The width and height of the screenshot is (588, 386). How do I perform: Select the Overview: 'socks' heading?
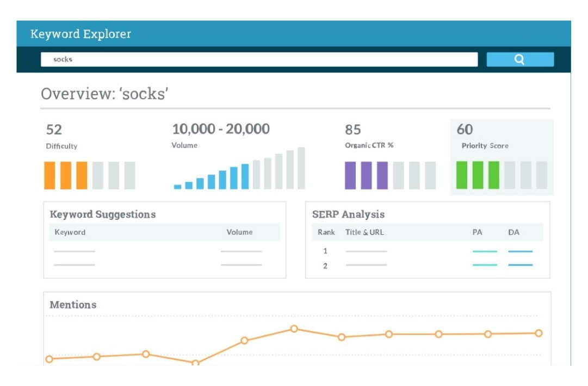coord(104,94)
